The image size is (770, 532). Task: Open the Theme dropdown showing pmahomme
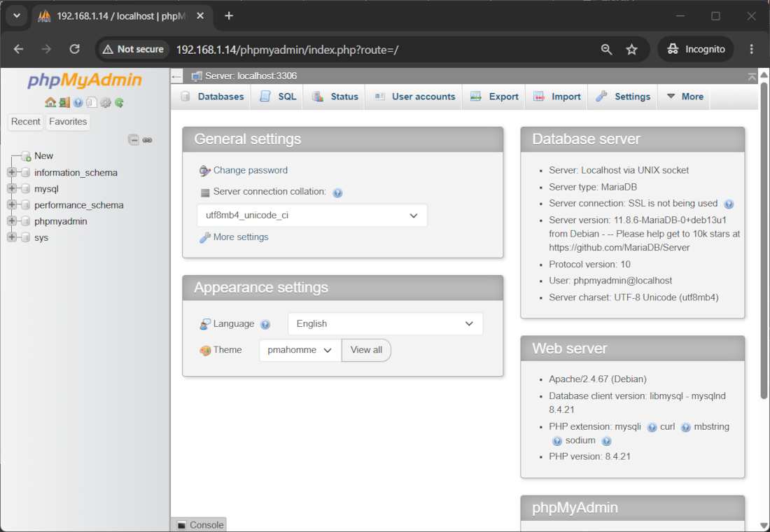click(300, 350)
